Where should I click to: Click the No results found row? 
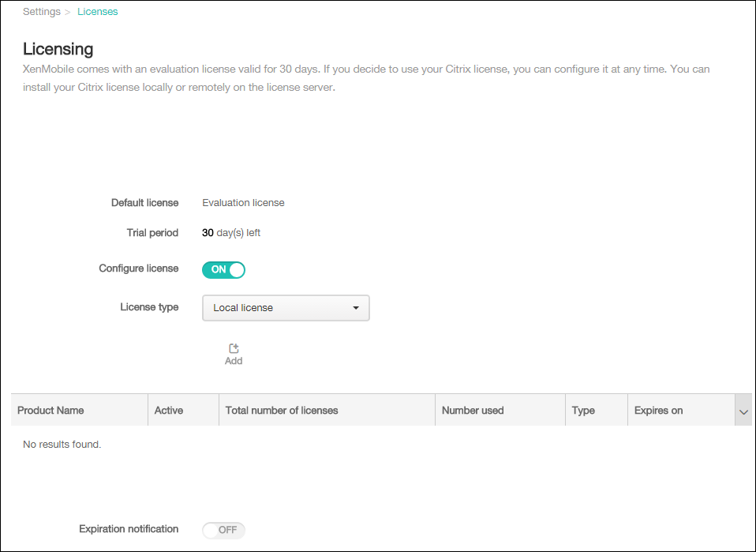point(62,445)
